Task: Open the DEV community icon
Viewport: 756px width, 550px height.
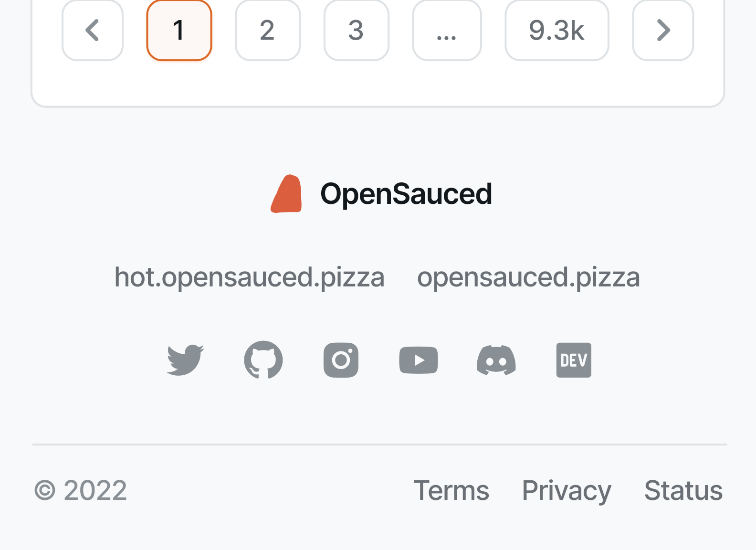Action: click(x=574, y=360)
